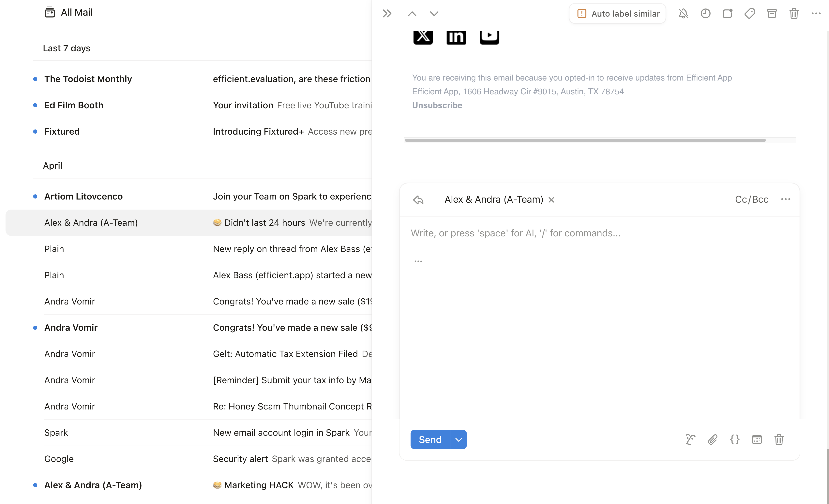Send the reply
This screenshot has height=504, width=829.
[x=430, y=439]
